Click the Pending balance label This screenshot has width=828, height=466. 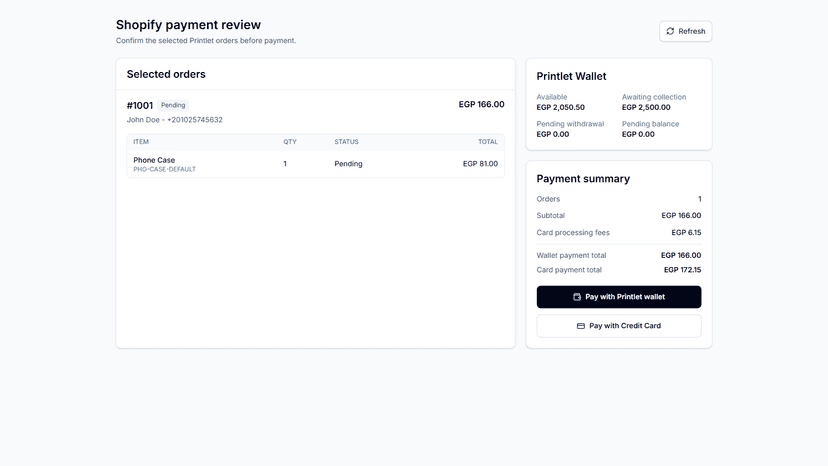click(651, 124)
